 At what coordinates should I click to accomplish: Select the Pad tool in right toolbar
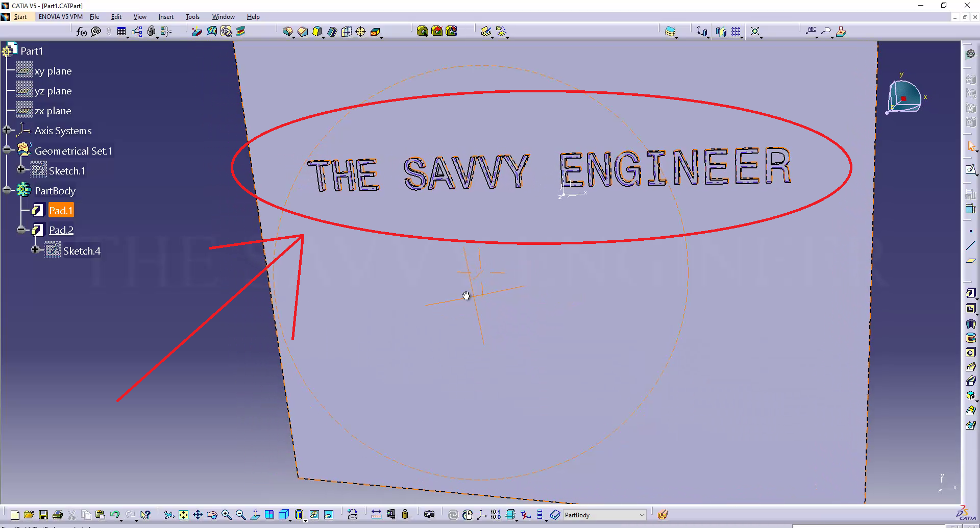coord(970,293)
